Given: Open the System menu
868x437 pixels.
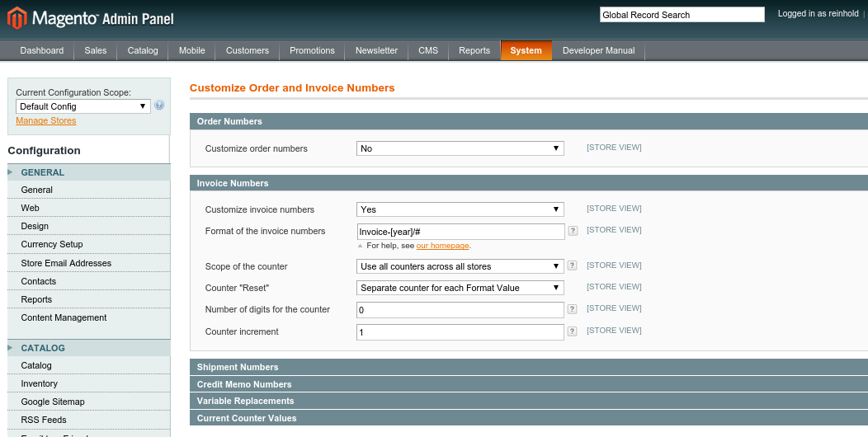Looking at the screenshot, I should pos(526,50).
